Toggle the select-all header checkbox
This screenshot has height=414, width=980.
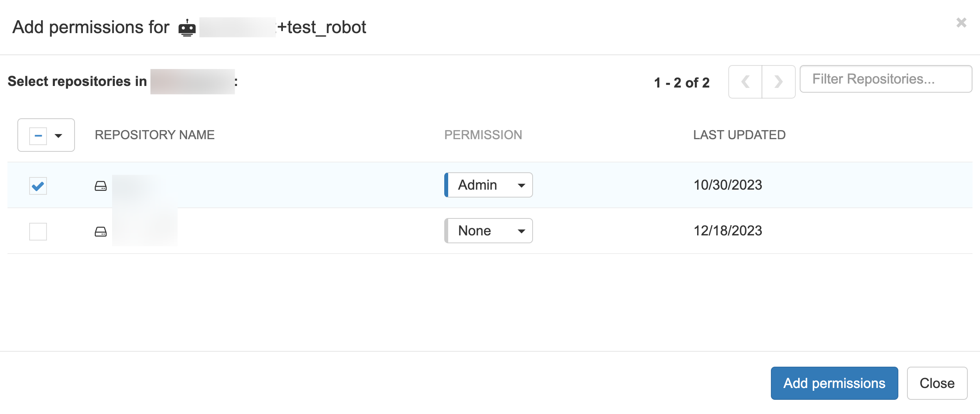coord(38,136)
